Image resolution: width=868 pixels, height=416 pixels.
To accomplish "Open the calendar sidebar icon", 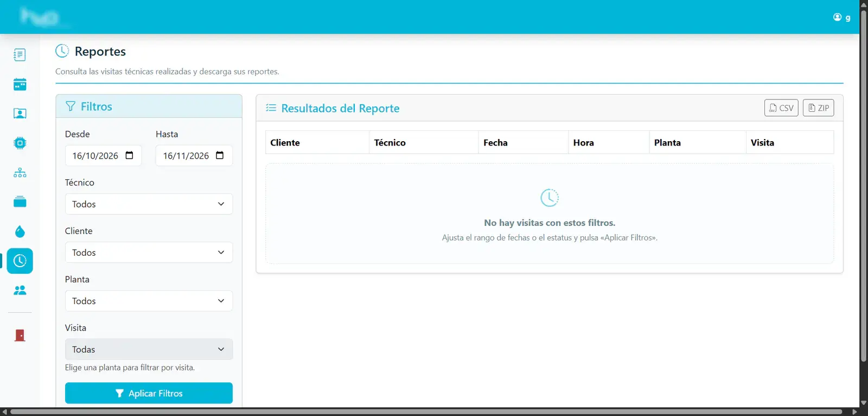I will click(20, 84).
